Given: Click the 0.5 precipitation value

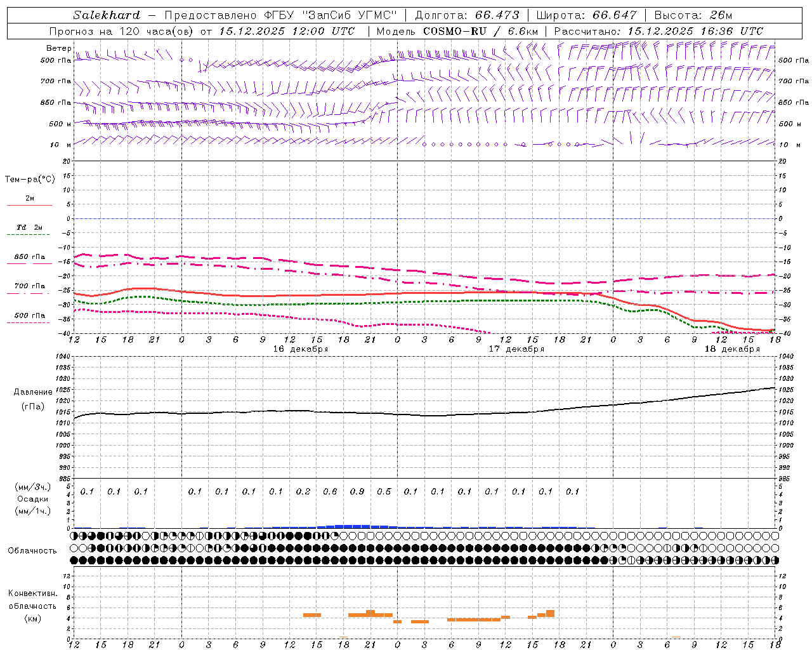Looking at the screenshot, I should click(384, 491).
